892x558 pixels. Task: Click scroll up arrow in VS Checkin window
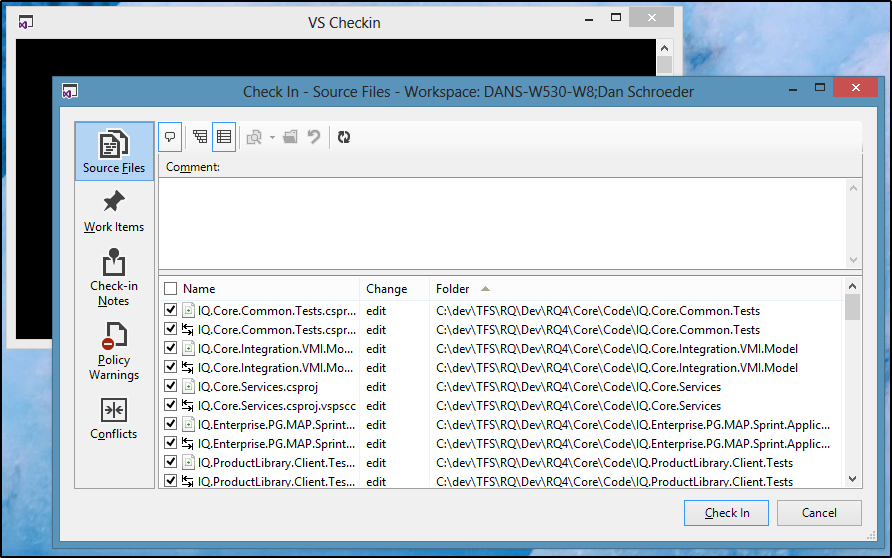(664, 48)
